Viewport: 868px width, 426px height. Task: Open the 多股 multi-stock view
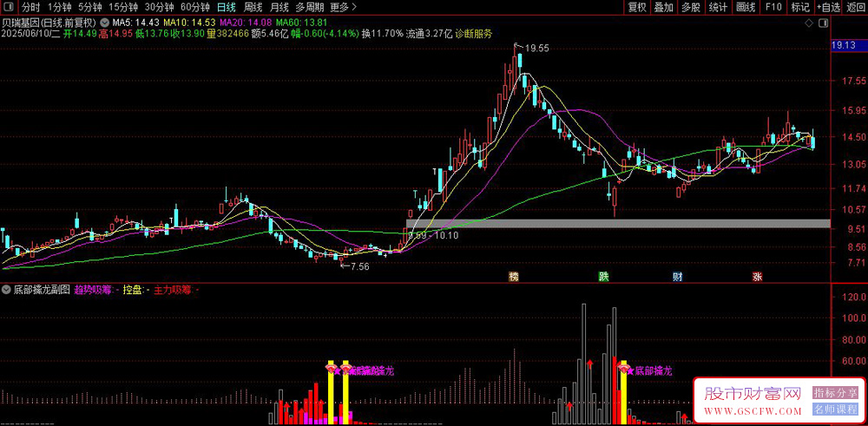690,8
